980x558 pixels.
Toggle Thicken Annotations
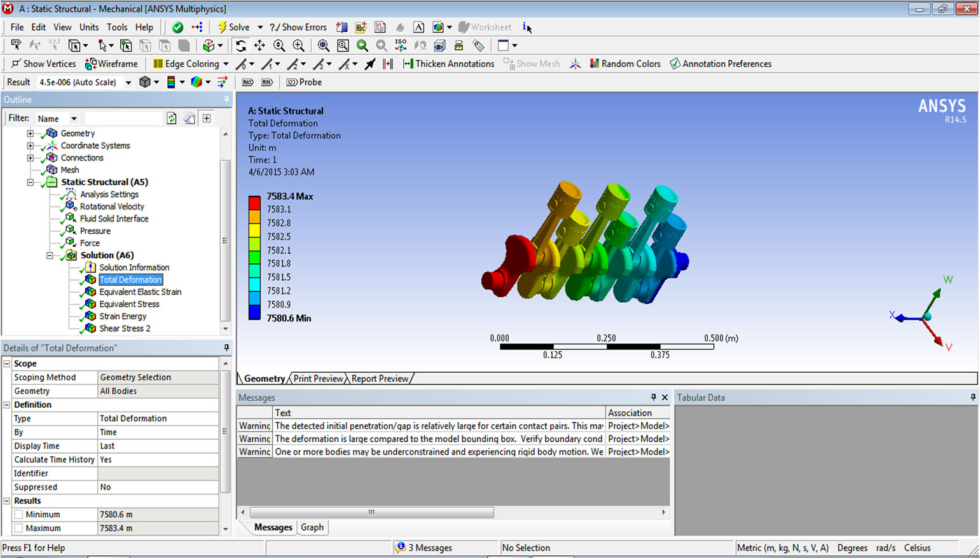448,64
